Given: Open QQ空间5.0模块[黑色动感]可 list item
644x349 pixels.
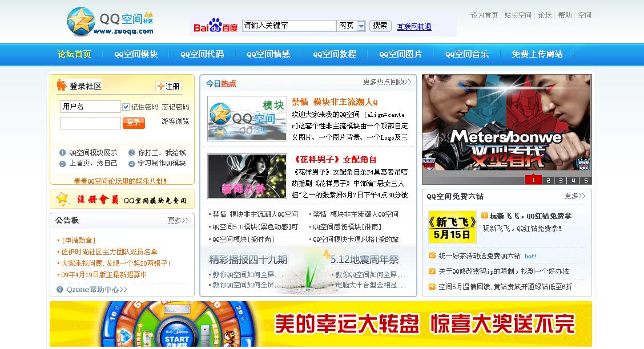Looking at the screenshot, I should (x=255, y=227).
